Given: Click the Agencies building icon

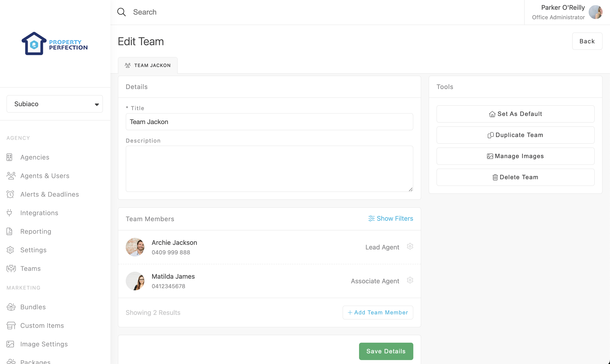Looking at the screenshot, I should [10, 157].
